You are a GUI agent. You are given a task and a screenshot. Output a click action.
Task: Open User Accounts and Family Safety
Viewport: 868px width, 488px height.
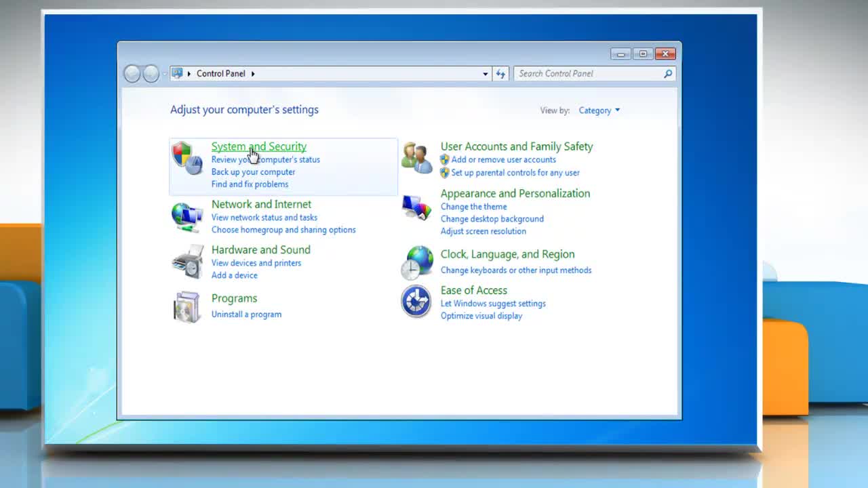click(517, 146)
